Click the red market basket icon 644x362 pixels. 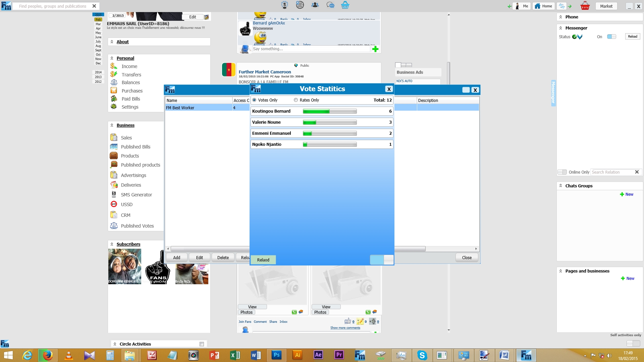(585, 6)
